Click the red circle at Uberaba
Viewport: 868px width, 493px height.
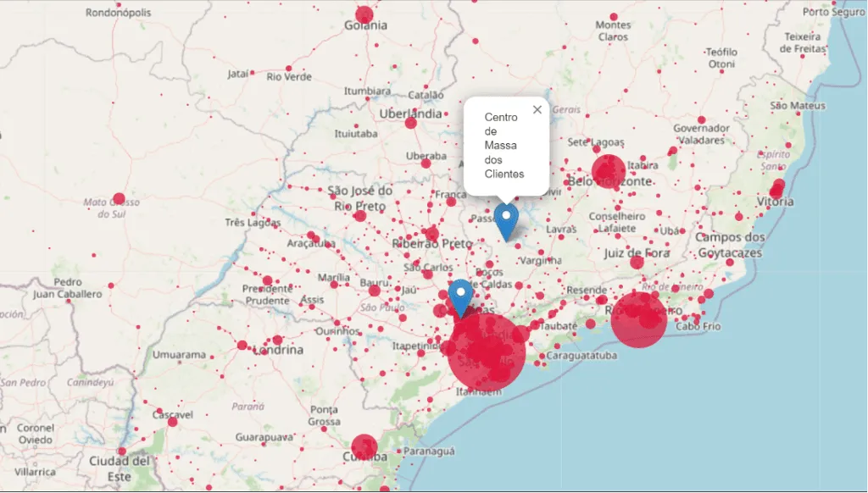(x=426, y=163)
